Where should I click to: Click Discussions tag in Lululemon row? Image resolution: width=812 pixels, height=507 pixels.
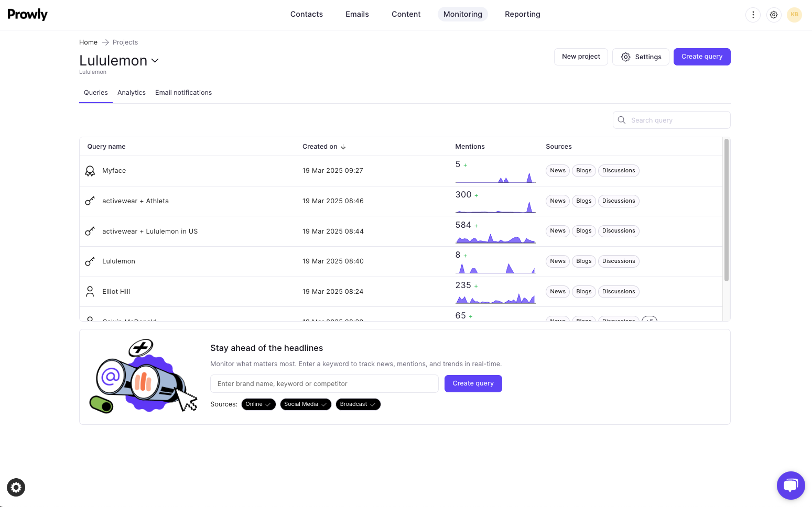coord(619,261)
